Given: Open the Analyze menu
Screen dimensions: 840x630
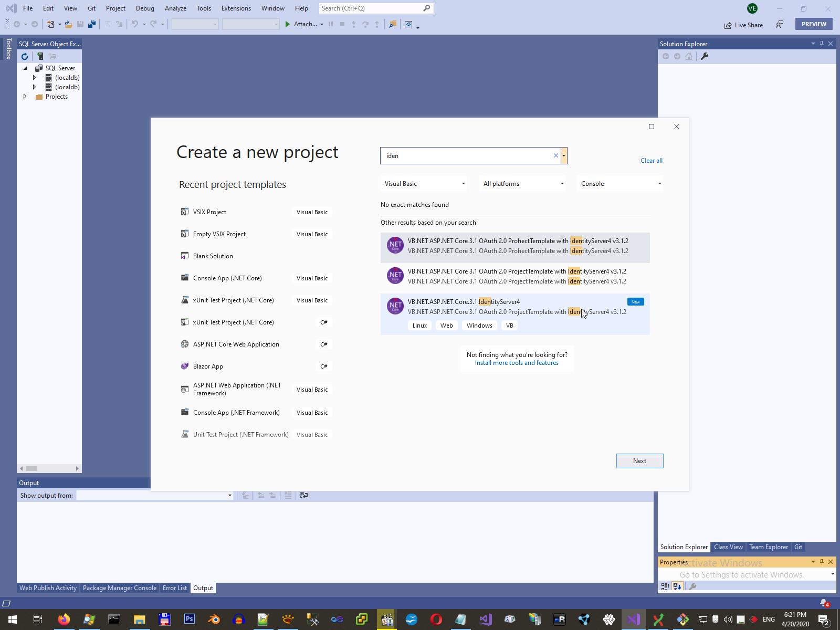Looking at the screenshot, I should point(175,8).
